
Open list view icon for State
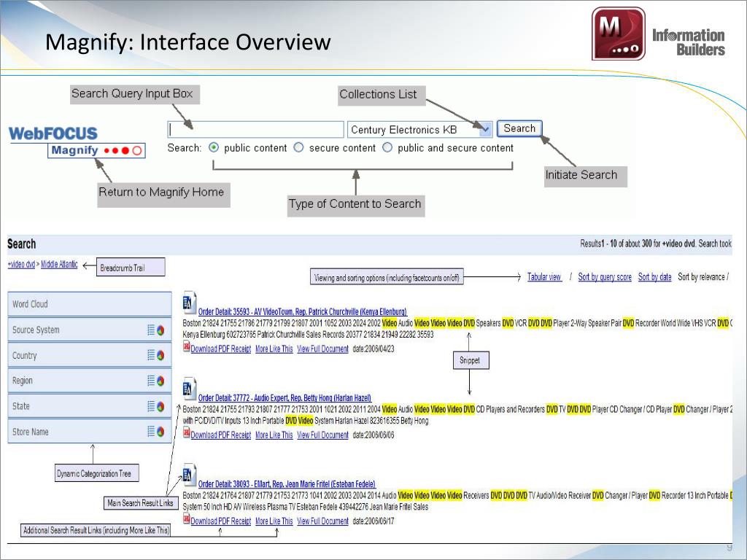click(x=151, y=405)
